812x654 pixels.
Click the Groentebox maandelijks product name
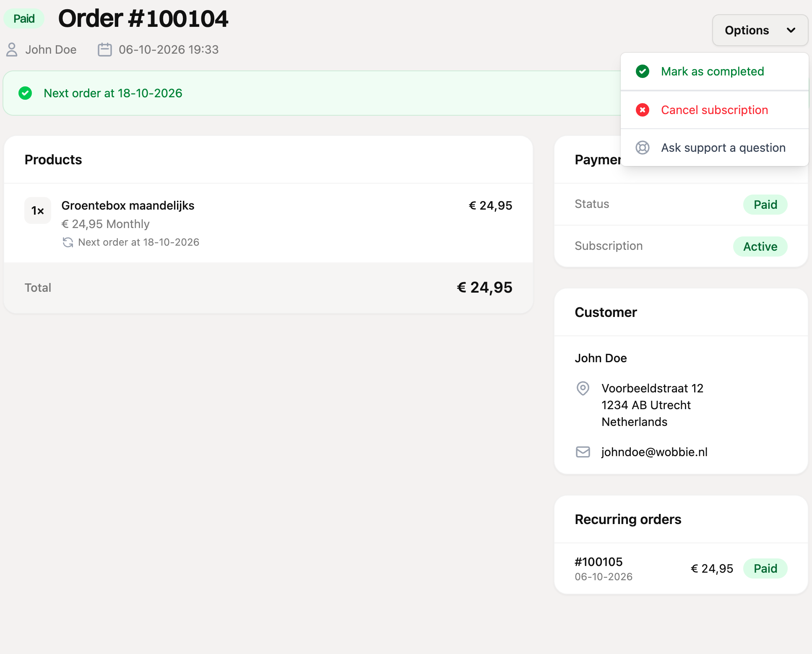click(128, 205)
